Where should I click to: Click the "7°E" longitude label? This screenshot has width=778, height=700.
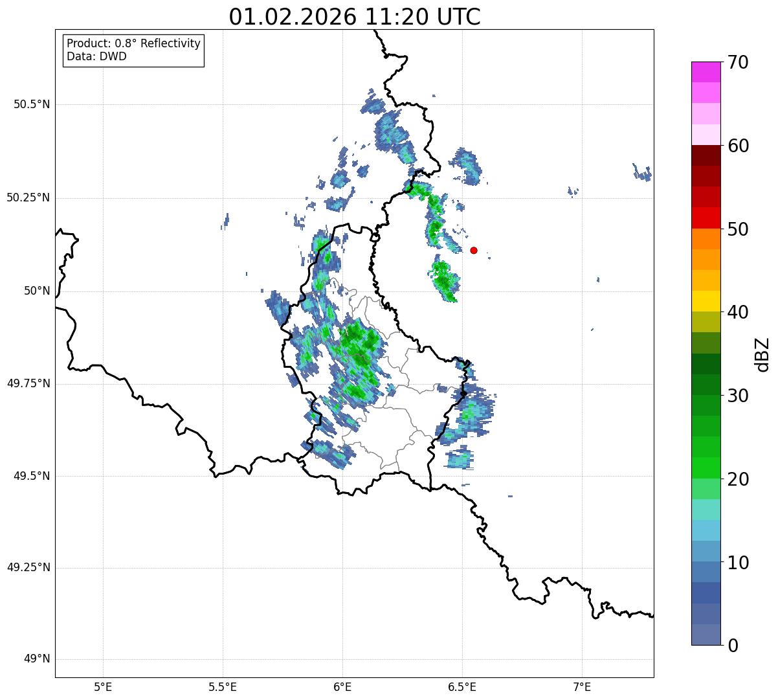pyautogui.click(x=582, y=686)
